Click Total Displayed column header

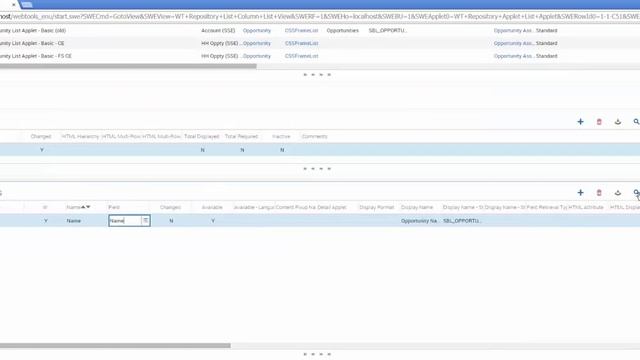click(x=202, y=136)
